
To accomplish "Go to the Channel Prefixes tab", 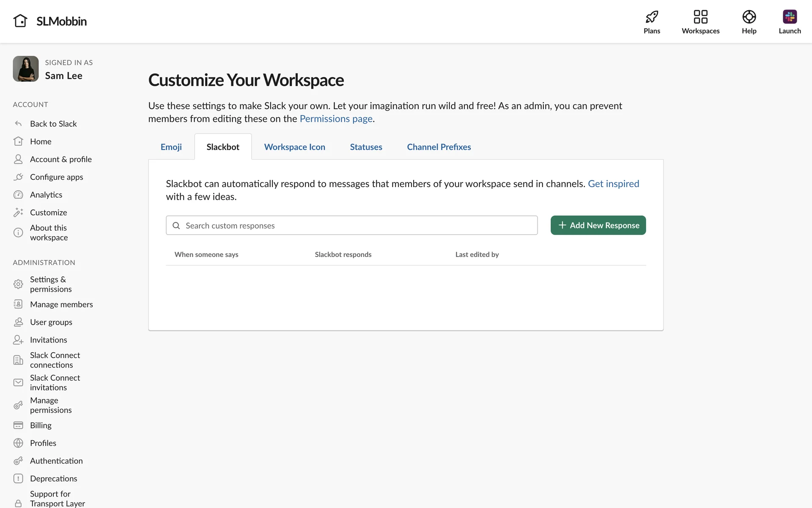I will coord(439,147).
